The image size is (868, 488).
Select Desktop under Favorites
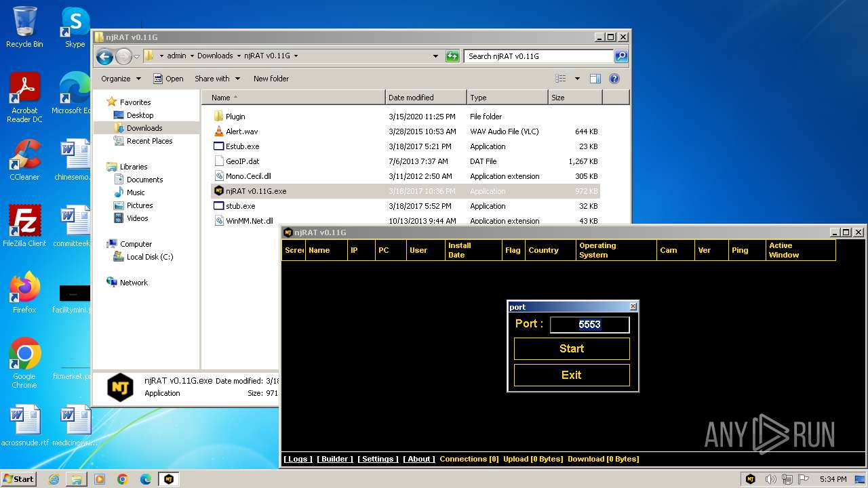click(x=140, y=115)
